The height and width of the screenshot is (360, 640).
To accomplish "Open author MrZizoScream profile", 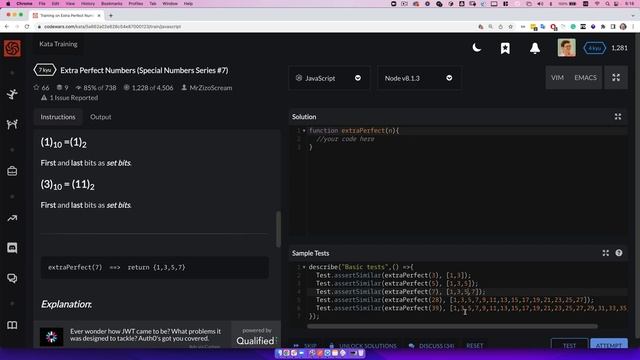I will tap(210, 87).
